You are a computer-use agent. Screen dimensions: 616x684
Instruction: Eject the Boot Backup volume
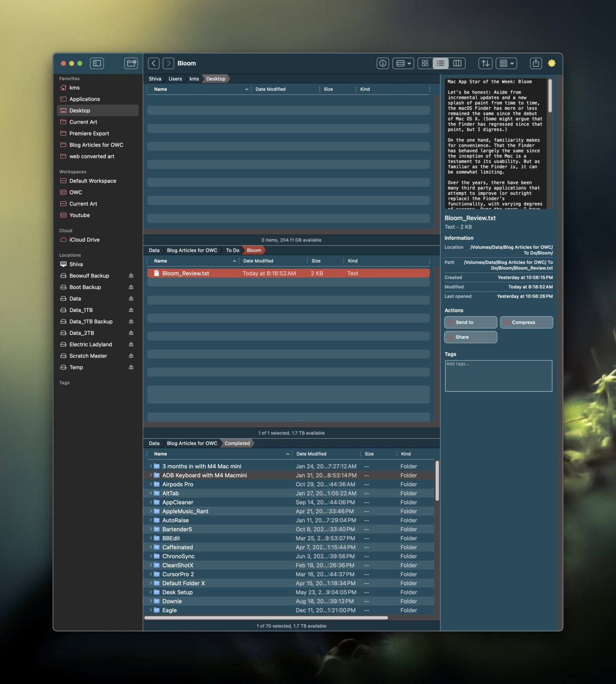(x=131, y=287)
